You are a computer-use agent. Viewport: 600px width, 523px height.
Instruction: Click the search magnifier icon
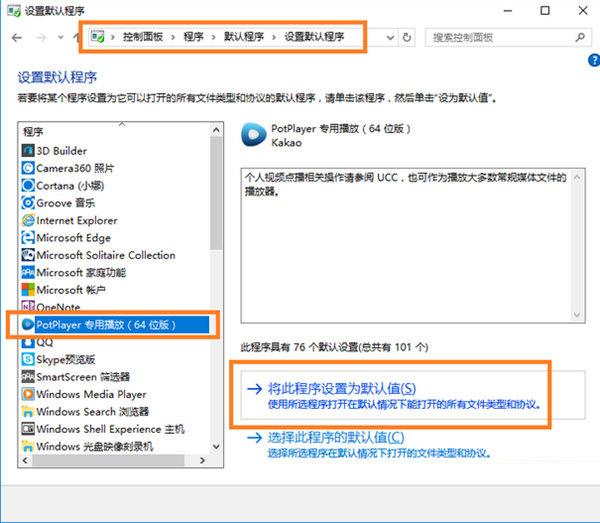click(580, 37)
